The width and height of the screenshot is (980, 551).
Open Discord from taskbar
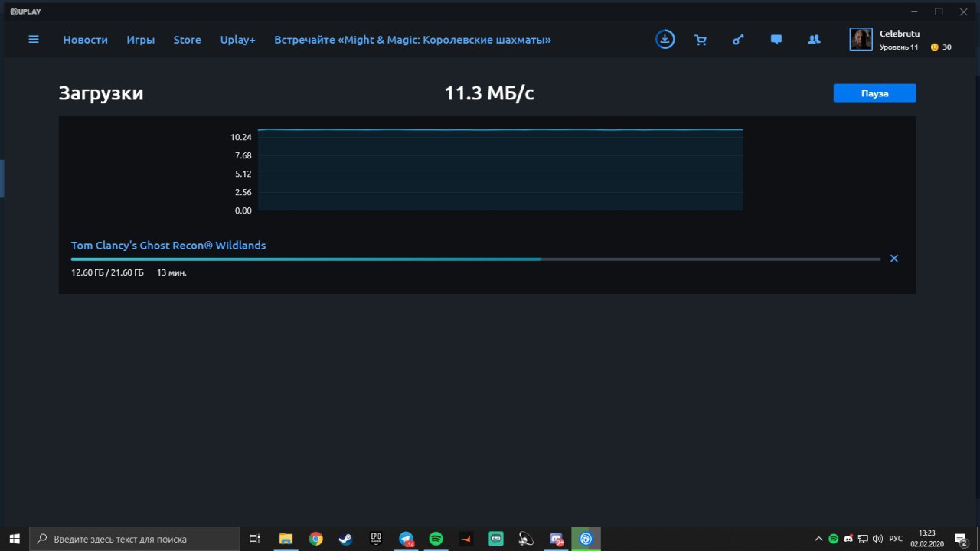pyautogui.click(x=556, y=539)
